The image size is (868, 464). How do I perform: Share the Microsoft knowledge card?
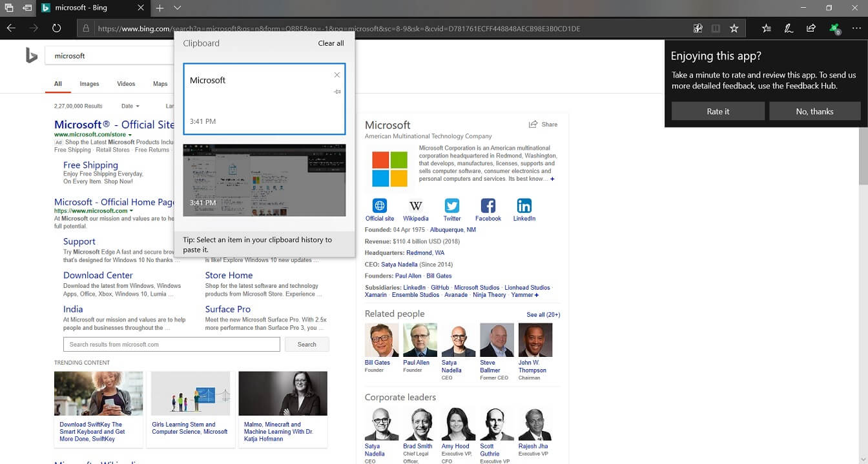(x=543, y=125)
